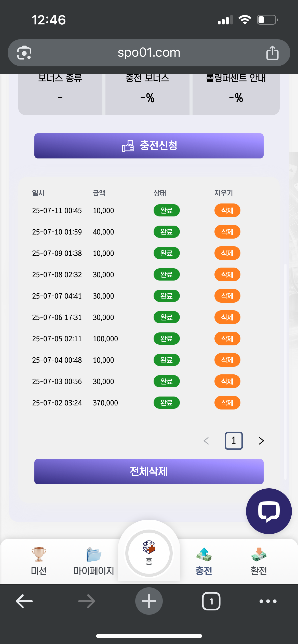Viewport: 298px width, 644px height.
Task: Click the 전체삭제 button
Action: click(x=149, y=472)
